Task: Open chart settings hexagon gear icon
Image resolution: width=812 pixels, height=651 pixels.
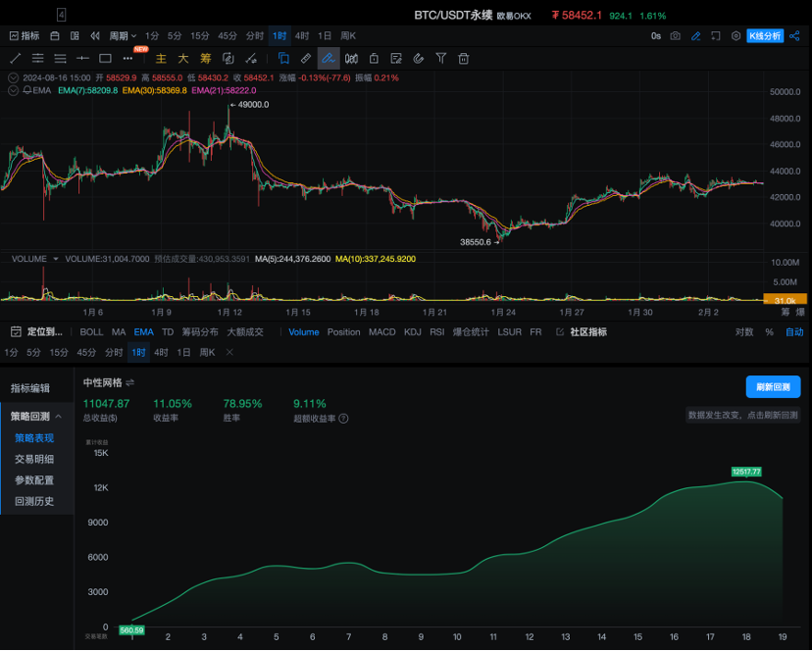Action: pos(736,36)
